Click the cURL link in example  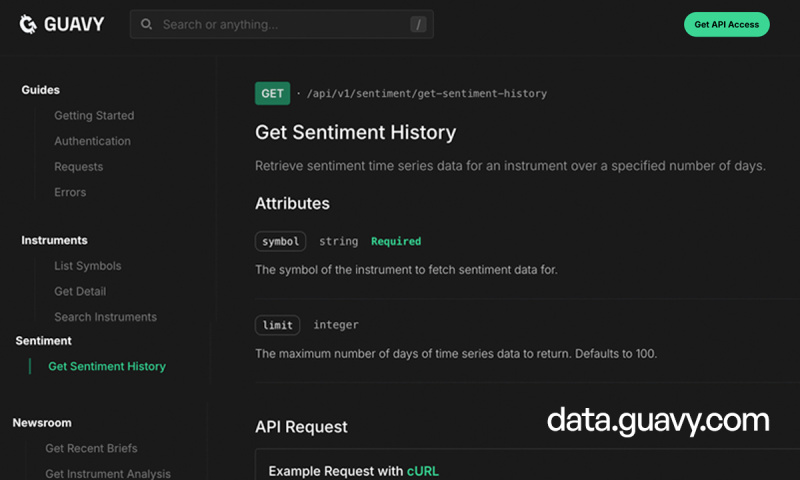(422, 471)
